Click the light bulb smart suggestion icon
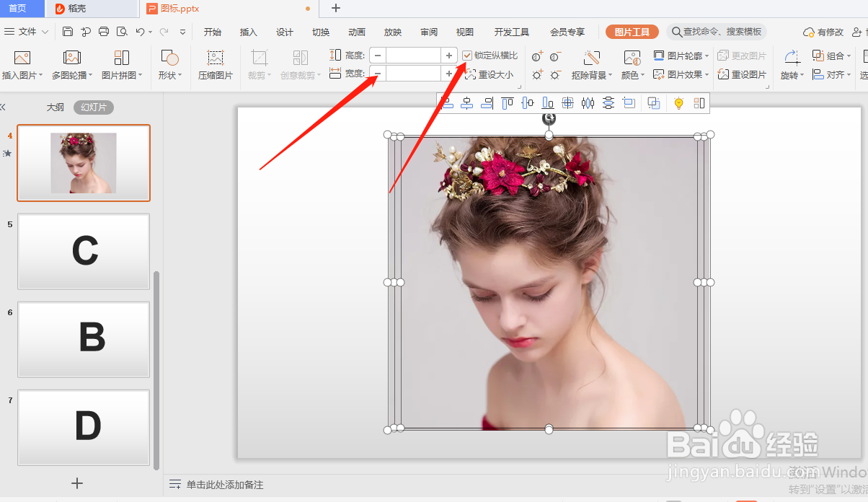Viewport: 868px width, 502px height. tap(678, 103)
